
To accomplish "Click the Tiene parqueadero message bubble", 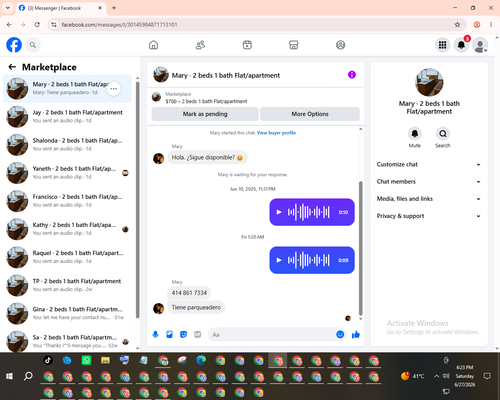I will click(196, 307).
